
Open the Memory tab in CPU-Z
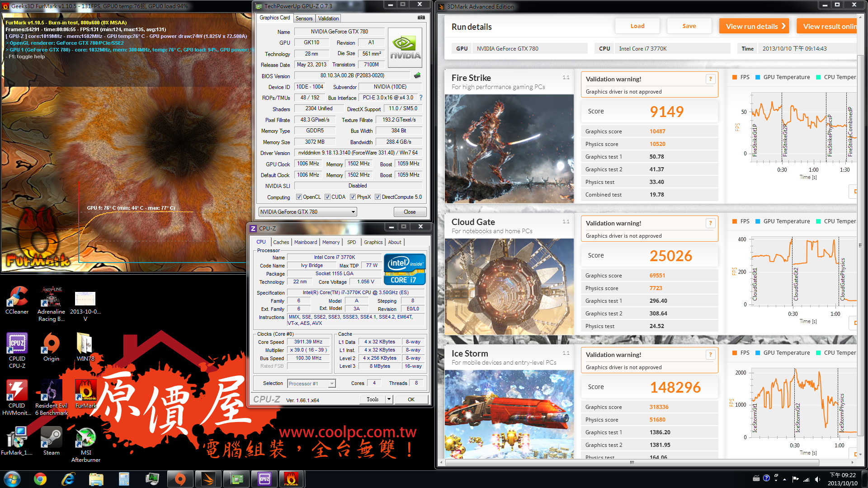(x=331, y=242)
